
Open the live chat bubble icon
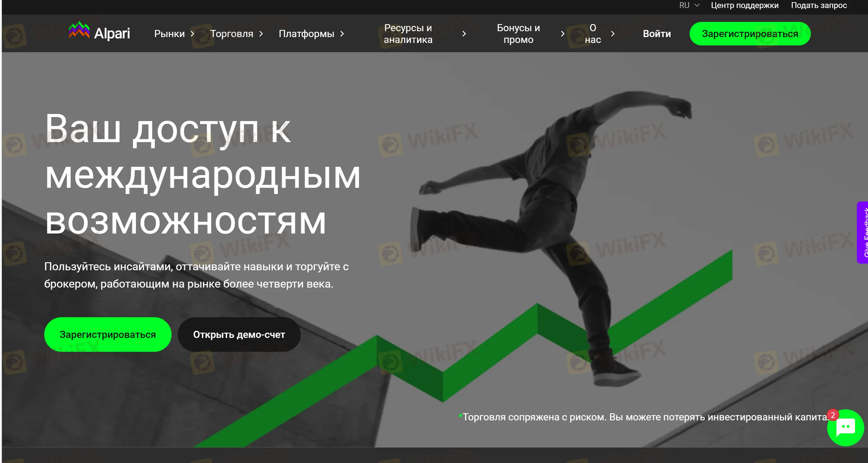[845, 428]
